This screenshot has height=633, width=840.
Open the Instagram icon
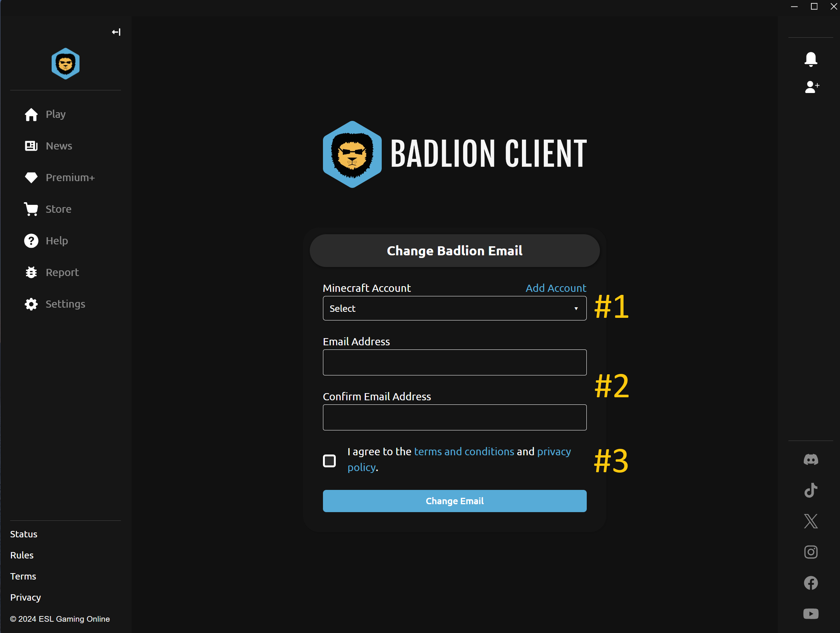click(x=811, y=552)
